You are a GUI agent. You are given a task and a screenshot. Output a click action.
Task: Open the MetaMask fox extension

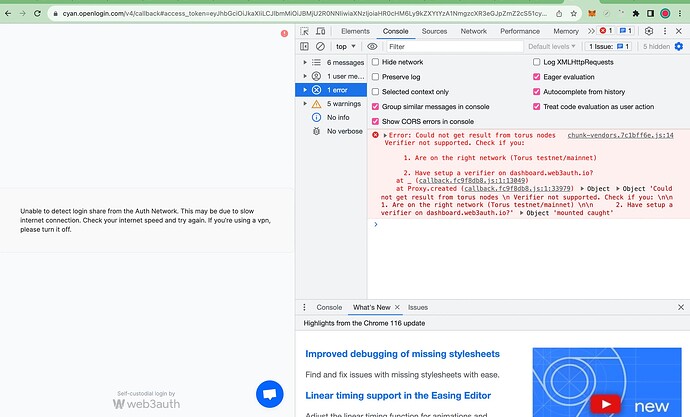tap(592, 14)
